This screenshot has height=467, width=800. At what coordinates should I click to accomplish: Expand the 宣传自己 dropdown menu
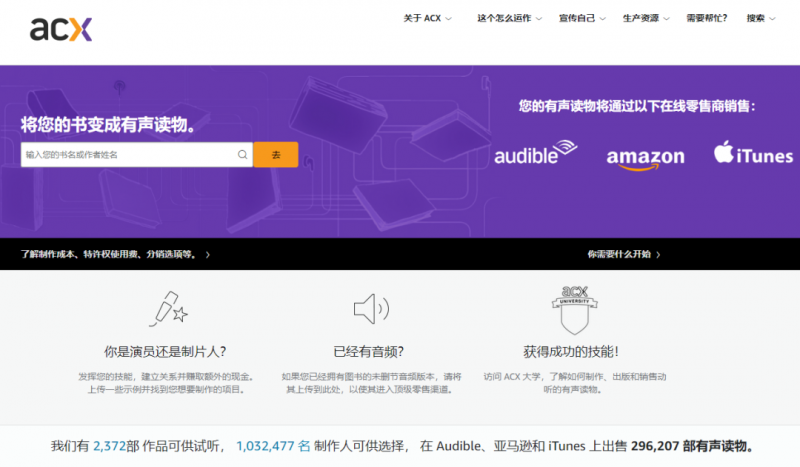tap(582, 18)
